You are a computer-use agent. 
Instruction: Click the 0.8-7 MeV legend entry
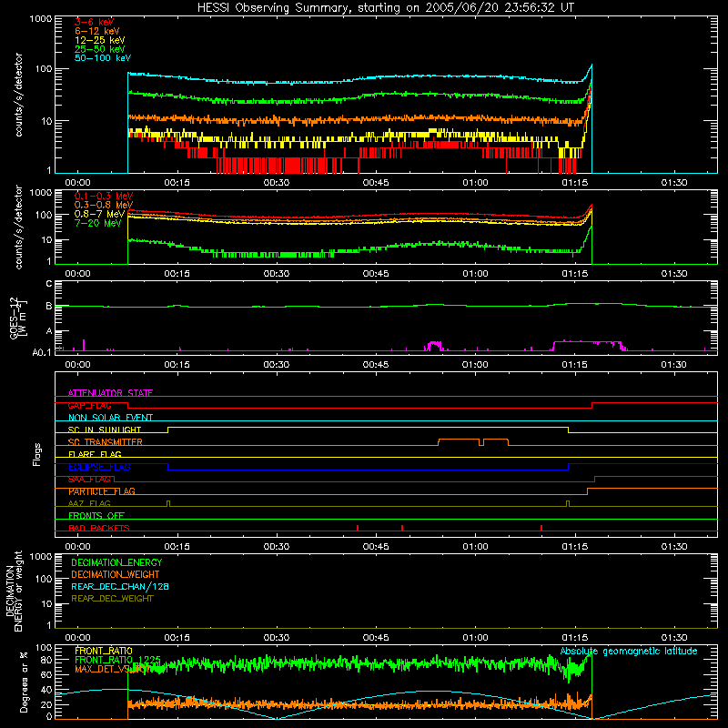click(x=99, y=214)
